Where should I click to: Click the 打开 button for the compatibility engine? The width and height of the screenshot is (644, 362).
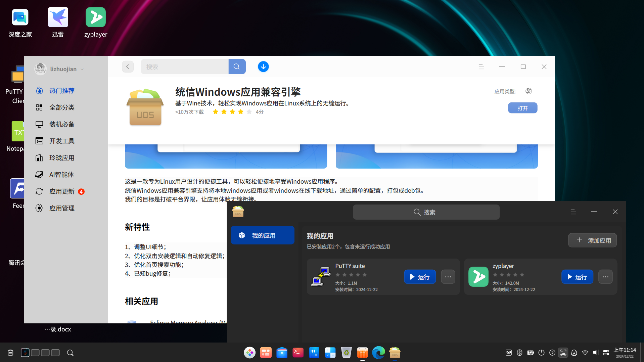[522, 108]
